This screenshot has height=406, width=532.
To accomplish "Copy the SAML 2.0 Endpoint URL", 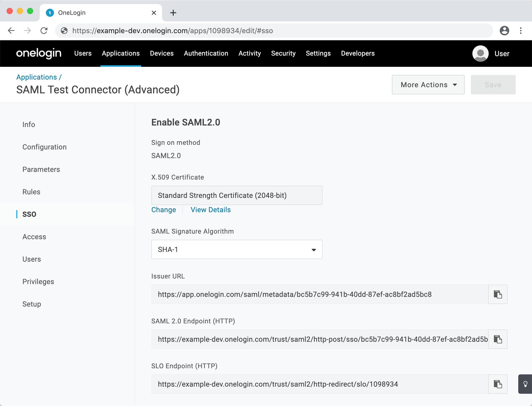I will 498,339.
